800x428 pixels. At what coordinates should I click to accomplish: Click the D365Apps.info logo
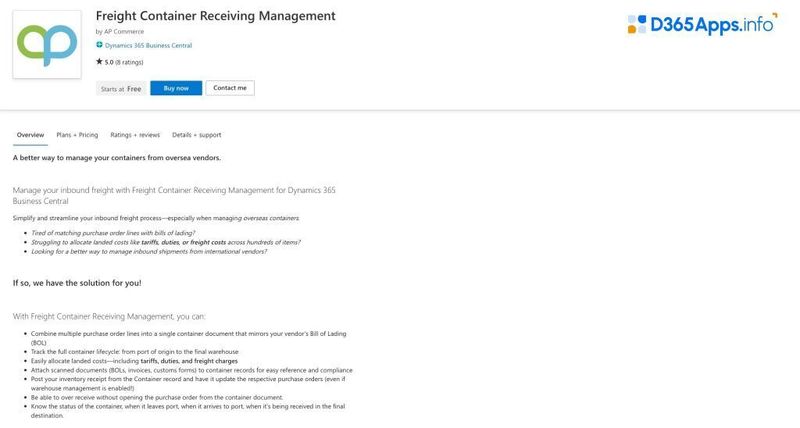coord(703,24)
